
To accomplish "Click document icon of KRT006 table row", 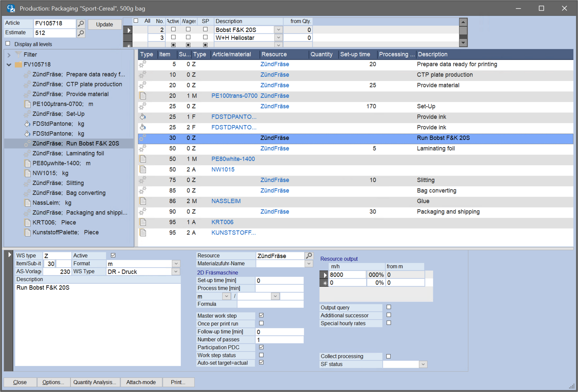I will coord(143,222).
